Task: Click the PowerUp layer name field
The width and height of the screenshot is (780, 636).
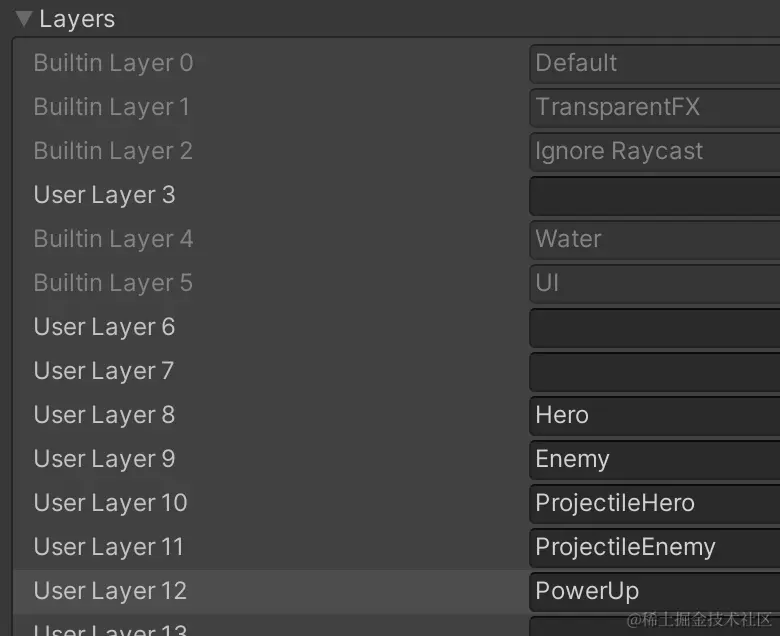Action: coord(654,591)
